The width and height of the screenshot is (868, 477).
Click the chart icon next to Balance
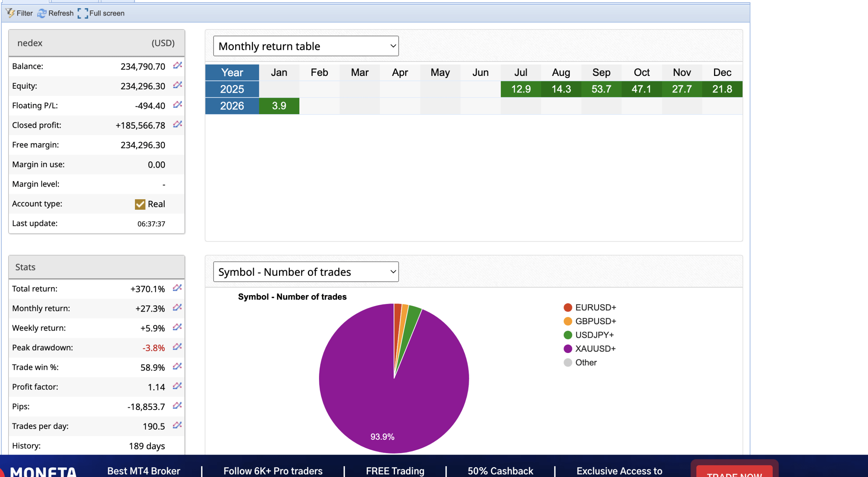pos(177,65)
